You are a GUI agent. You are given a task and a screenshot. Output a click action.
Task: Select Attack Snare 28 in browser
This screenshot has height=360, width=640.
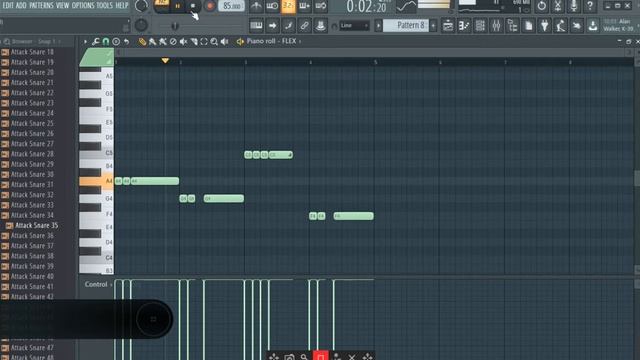coord(32,154)
